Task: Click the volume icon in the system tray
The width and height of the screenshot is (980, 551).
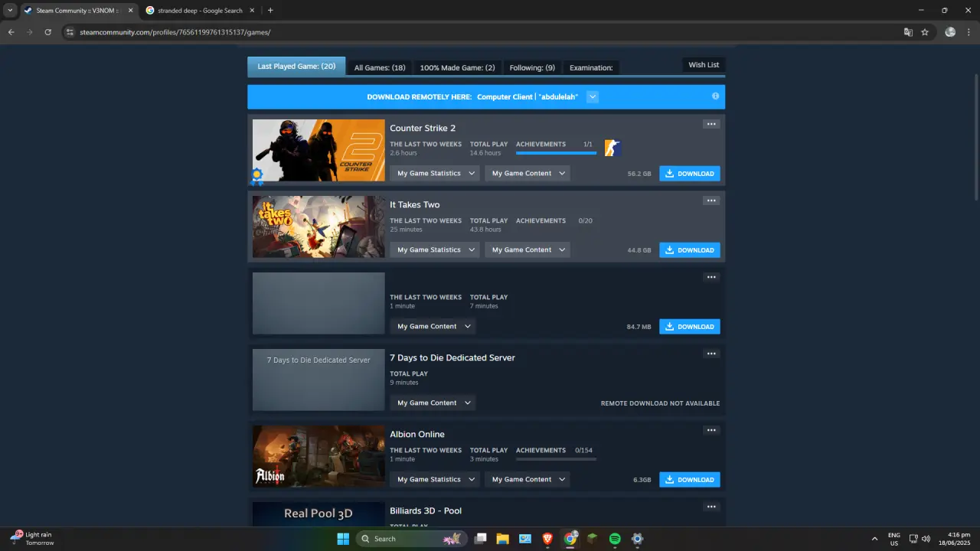Action: tap(926, 539)
